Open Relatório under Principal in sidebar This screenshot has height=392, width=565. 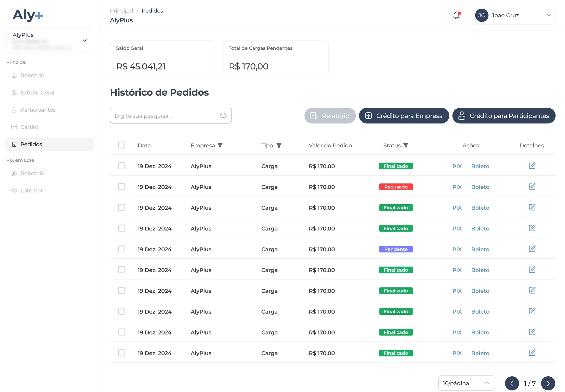(x=50, y=75)
